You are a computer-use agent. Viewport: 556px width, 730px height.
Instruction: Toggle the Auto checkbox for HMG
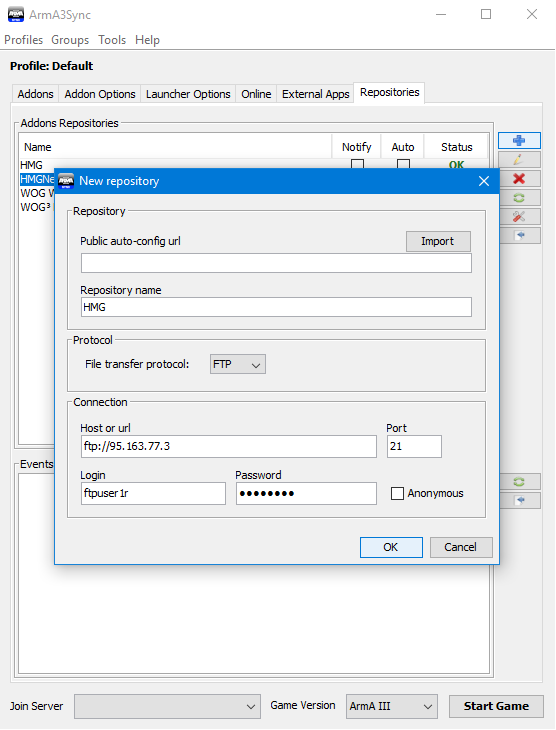[x=403, y=164]
